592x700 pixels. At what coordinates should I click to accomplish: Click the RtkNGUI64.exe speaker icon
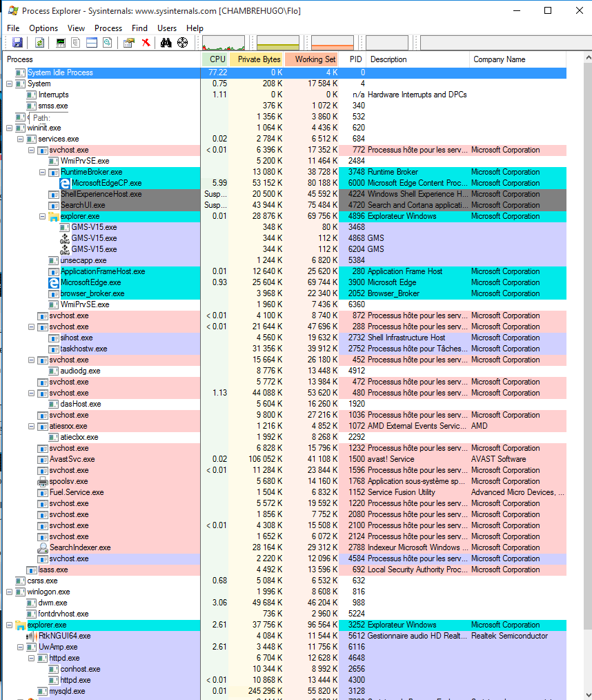32,636
